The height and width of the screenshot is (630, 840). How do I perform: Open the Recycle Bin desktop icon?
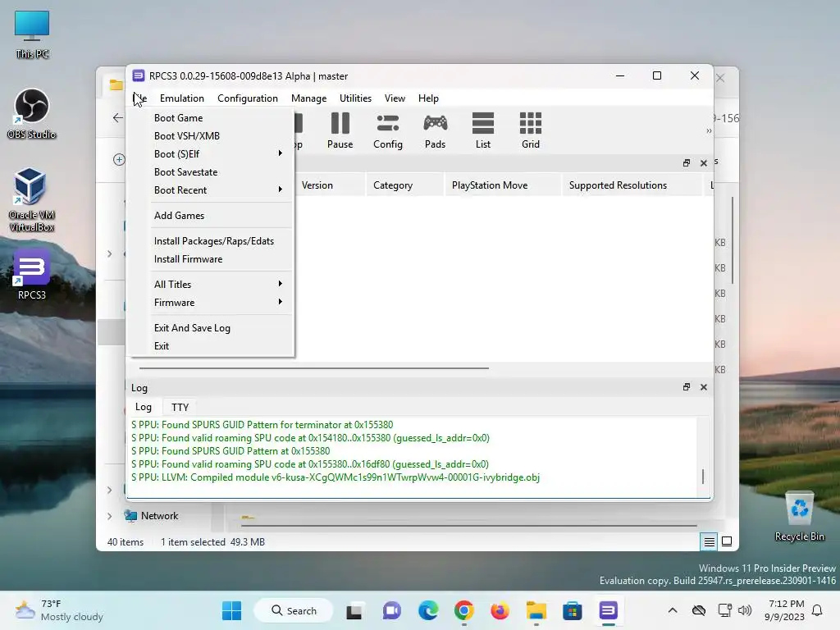point(799,517)
